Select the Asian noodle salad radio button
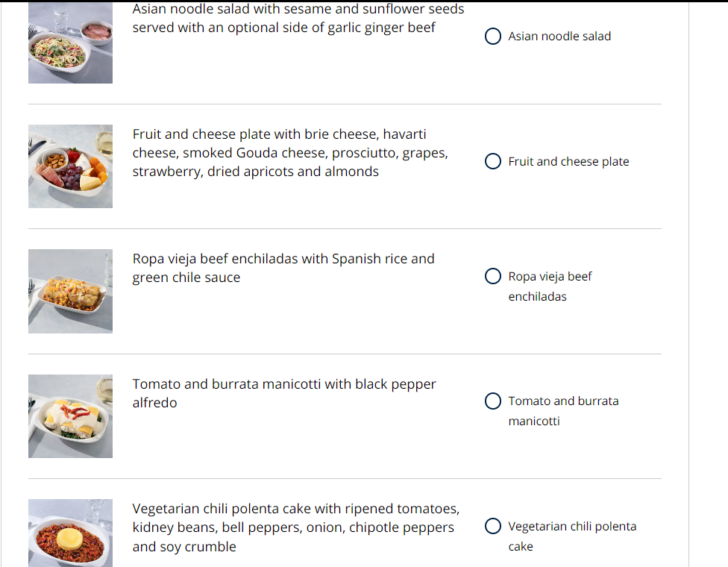The width and height of the screenshot is (728, 567). point(492,37)
